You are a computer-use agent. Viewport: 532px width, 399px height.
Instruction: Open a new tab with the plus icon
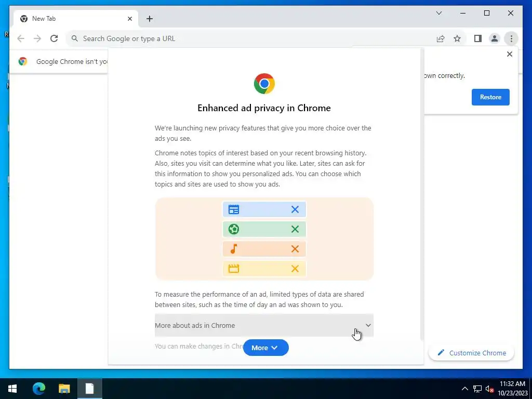150,19
